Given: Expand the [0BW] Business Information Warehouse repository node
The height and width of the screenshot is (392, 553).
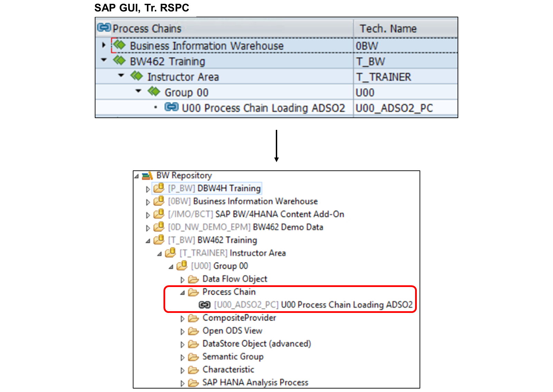Looking at the screenshot, I should [148, 202].
